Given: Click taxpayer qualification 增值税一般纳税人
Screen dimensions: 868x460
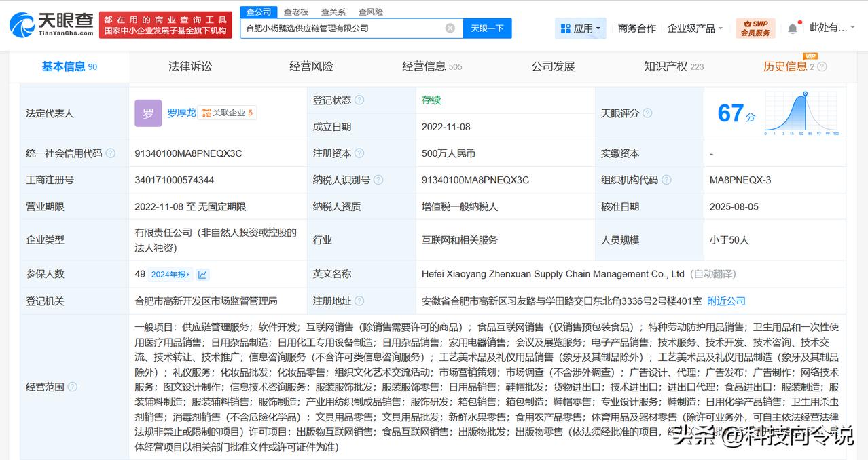Looking at the screenshot, I should point(460,206).
